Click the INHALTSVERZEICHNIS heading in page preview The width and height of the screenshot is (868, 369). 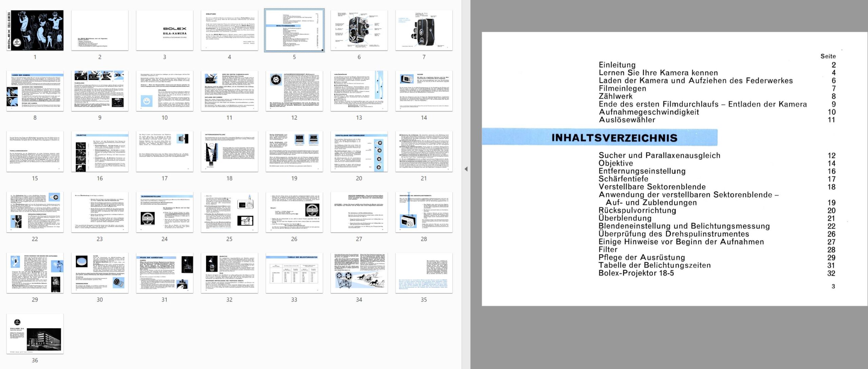614,138
